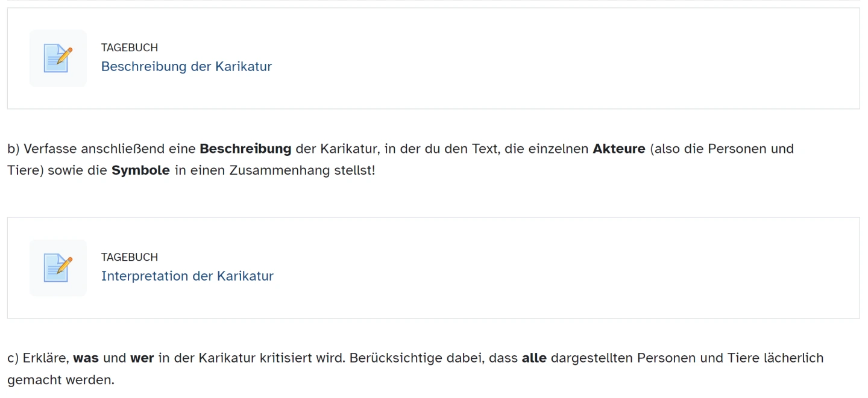This screenshot has height=398, width=868.
Task: Click the TAGEBUCH label above Beschreibung der Karikatur
Action: 130,48
